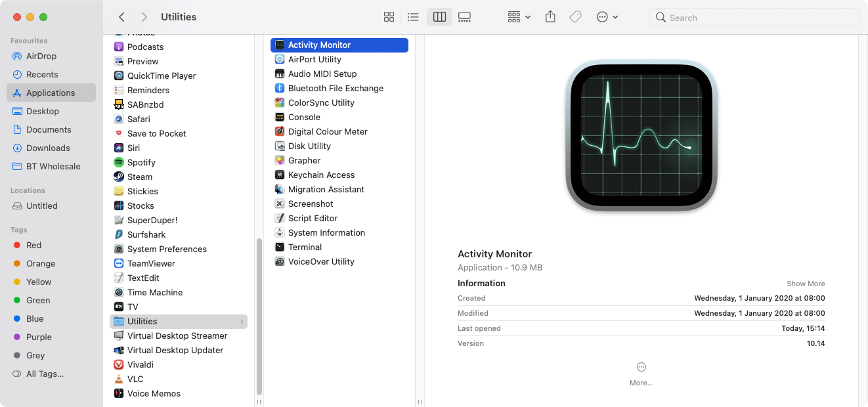Click the Share toolbar icon
Image resolution: width=868 pixels, height=407 pixels.
(x=550, y=17)
